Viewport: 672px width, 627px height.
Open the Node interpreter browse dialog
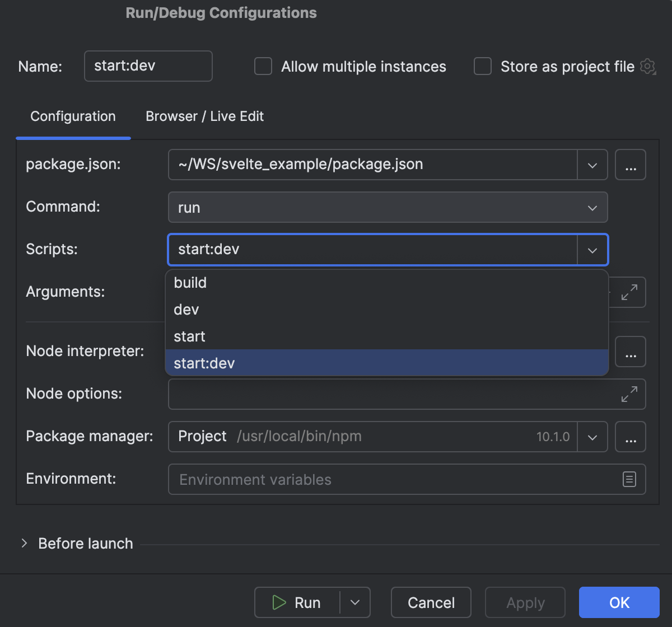tap(631, 351)
